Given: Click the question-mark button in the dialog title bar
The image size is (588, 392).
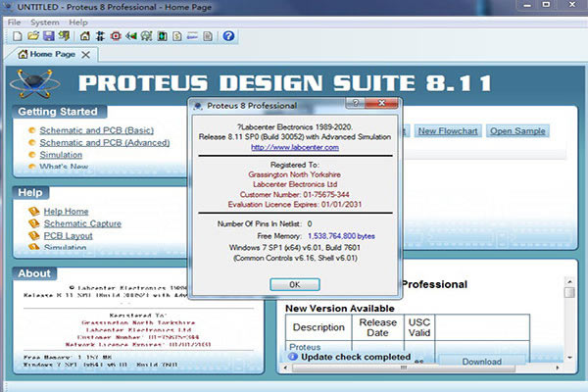Looking at the screenshot, I should [355, 103].
